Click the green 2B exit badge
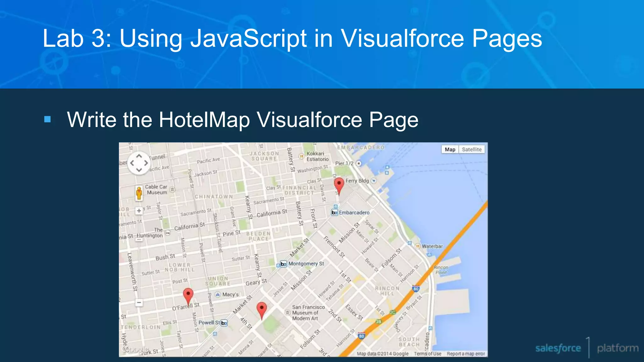Screen dimensions: 644x362 tap(379, 322)
